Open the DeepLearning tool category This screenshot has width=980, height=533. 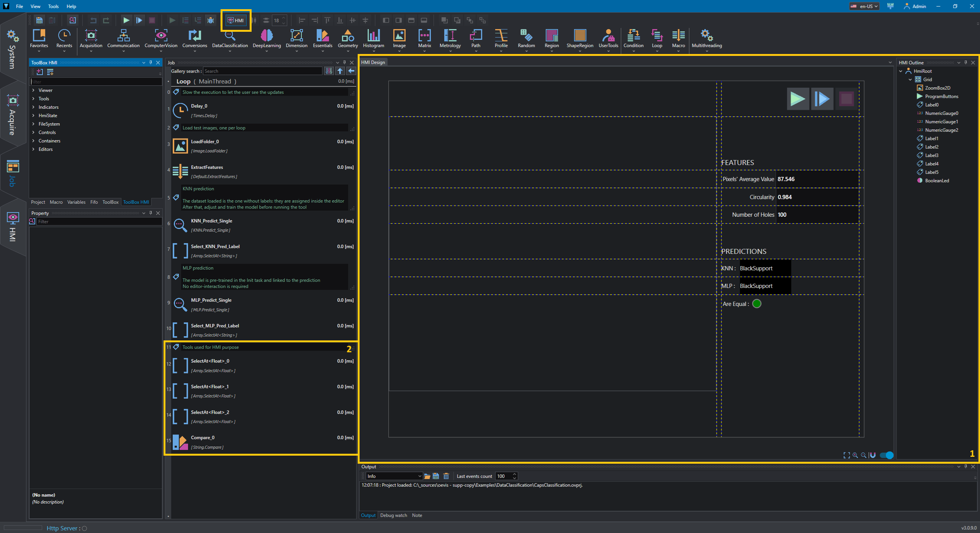point(267,39)
